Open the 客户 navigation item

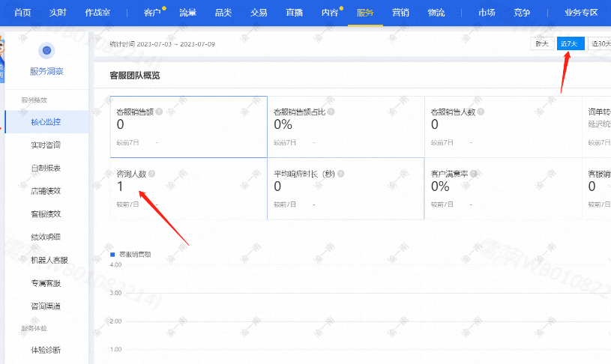(152, 13)
